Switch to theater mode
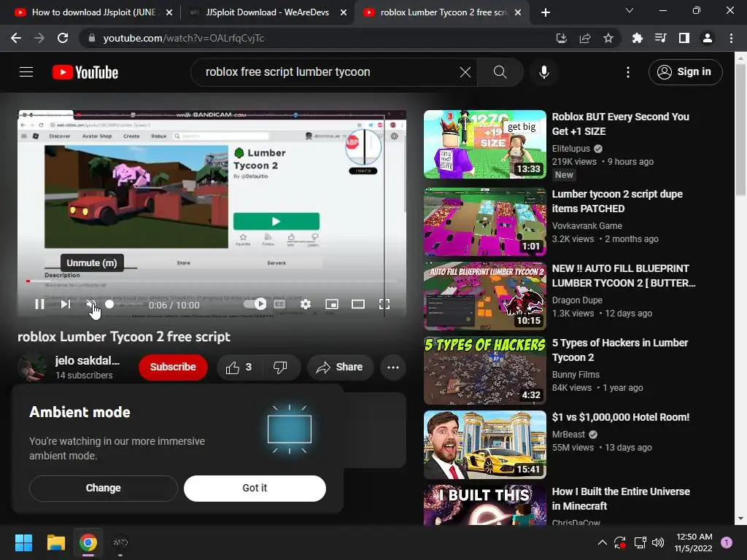 357,304
